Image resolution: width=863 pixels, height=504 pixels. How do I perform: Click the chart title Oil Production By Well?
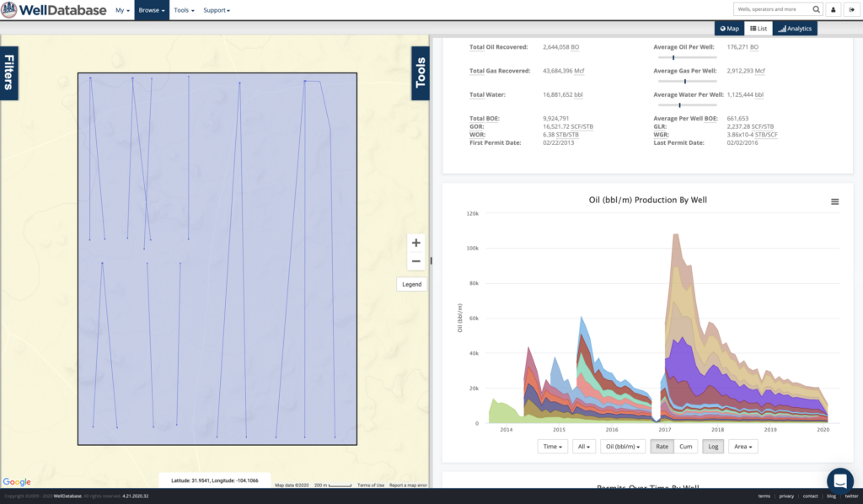point(648,201)
